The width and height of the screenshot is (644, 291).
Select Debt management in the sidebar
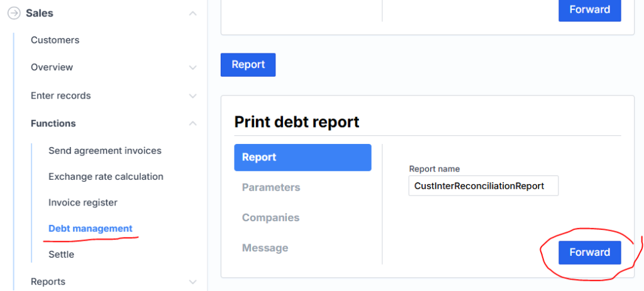coord(90,229)
